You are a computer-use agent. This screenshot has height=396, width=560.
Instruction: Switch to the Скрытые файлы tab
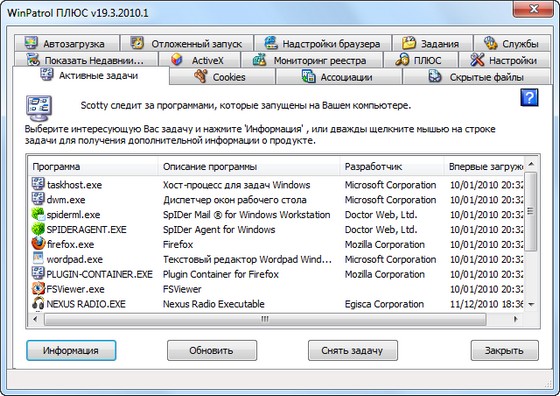[x=476, y=77]
